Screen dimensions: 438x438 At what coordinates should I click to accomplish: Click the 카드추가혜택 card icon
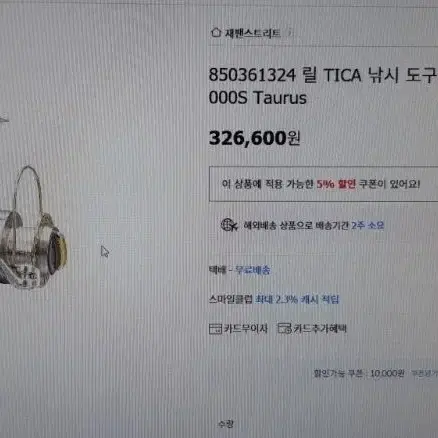pos(284,329)
